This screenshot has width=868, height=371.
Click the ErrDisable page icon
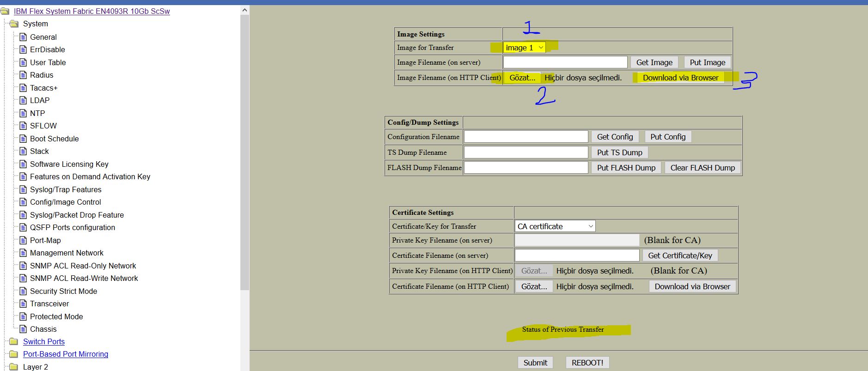coord(23,49)
